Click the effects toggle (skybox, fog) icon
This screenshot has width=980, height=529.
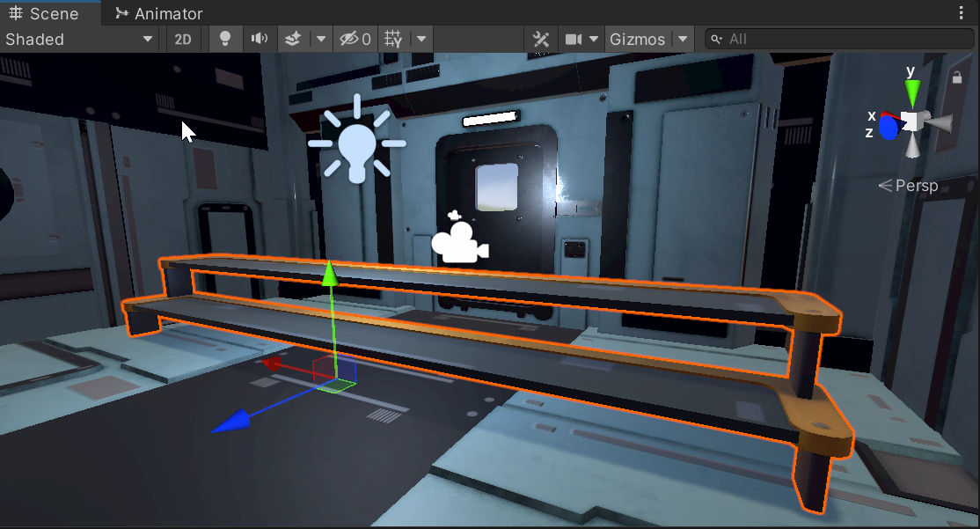[292, 39]
